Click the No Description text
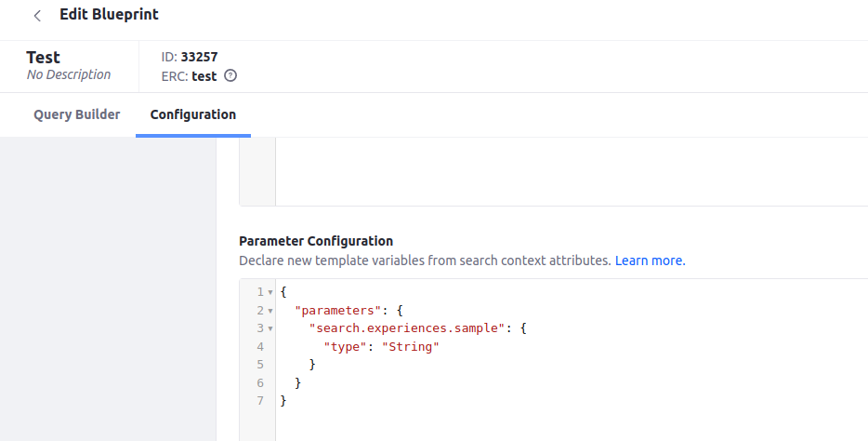Viewport: 868px width, 441px height. 69,74
